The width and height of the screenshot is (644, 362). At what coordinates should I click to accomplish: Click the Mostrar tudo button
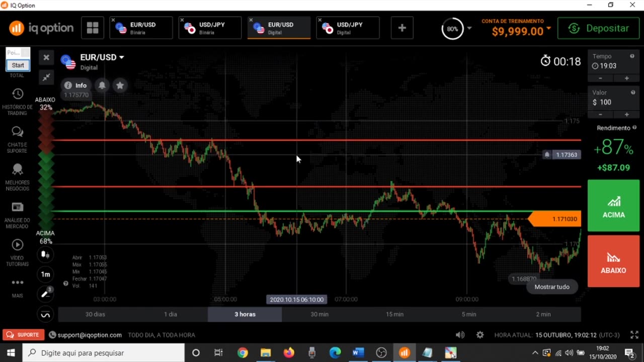[552, 287]
